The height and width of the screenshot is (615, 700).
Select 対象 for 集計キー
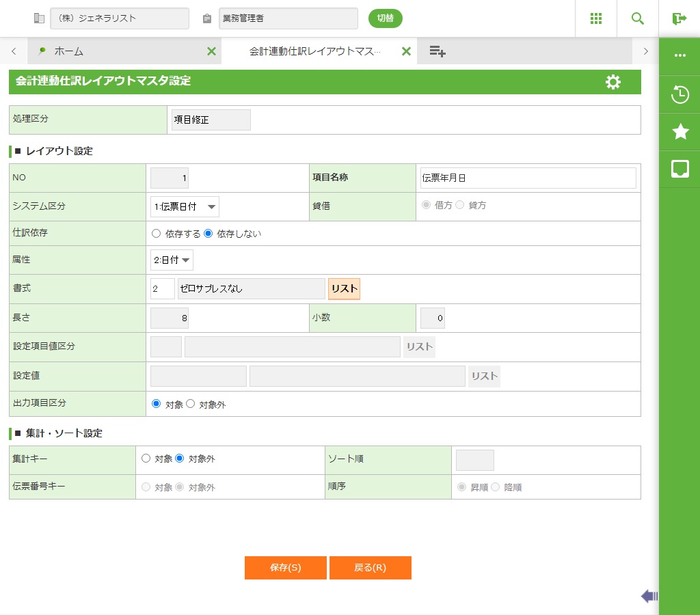pyautogui.click(x=146, y=459)
